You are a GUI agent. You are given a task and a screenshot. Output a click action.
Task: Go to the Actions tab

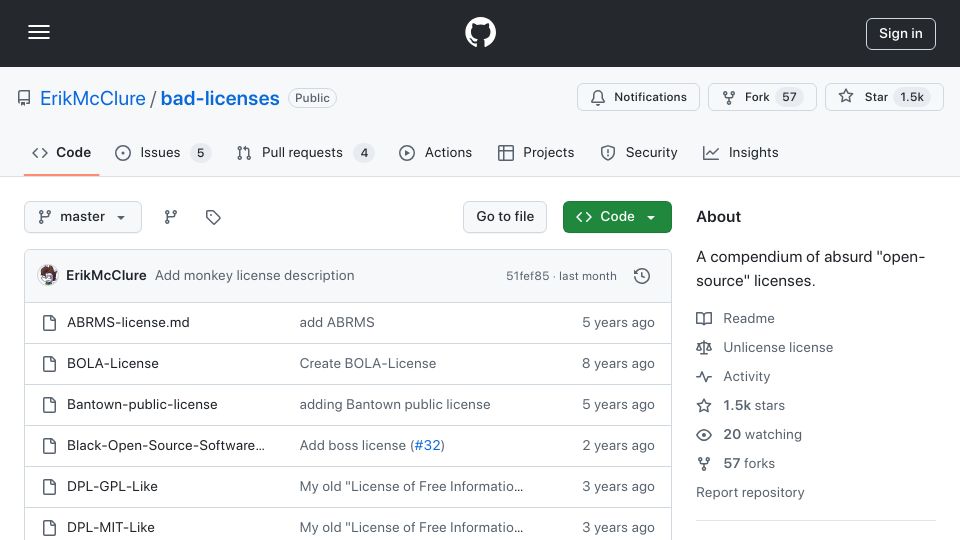click(435, 152)
